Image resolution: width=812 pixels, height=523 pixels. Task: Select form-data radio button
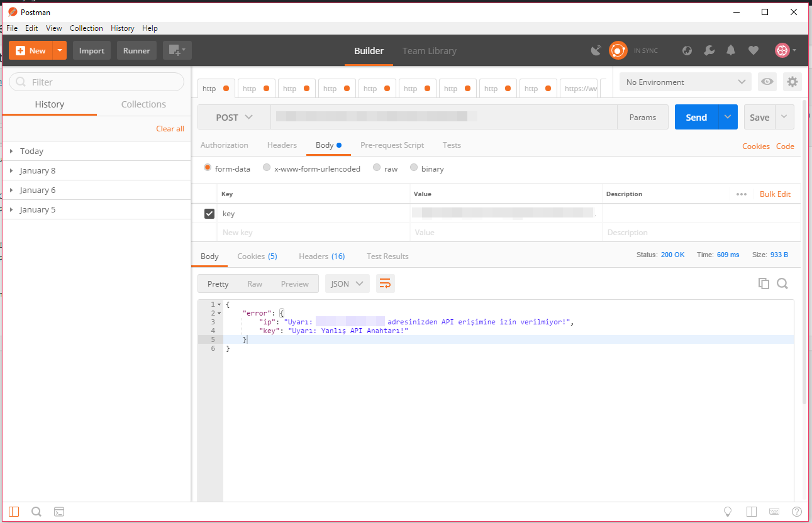click(x=208, y=168)
